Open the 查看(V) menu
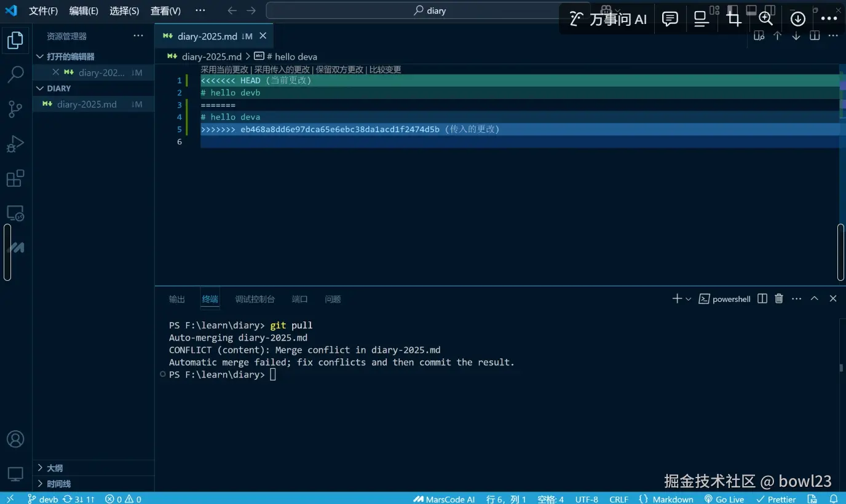Image resolution: width=846 pixels, height=504 pixels. click(165, 10)
